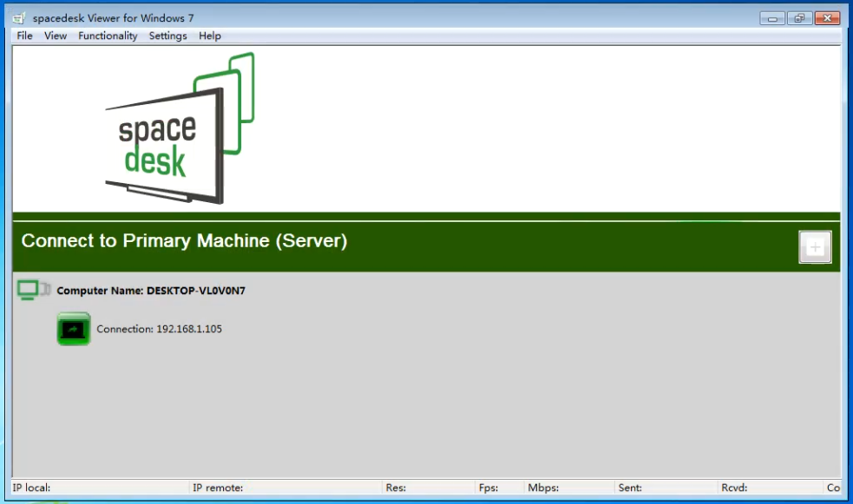Open the Settings menu
Screen dimensions: 853x504
click(167, 36)
